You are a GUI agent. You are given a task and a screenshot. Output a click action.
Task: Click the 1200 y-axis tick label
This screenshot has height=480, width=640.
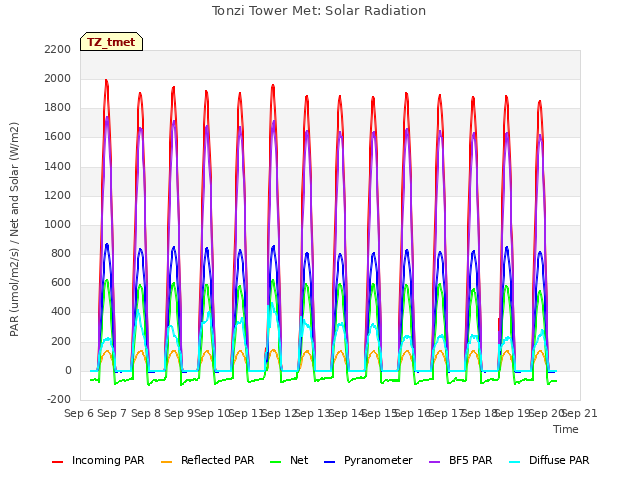pyautogui.click(x=58, y=195)
